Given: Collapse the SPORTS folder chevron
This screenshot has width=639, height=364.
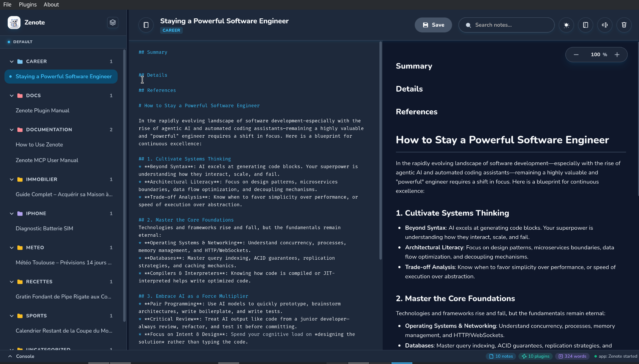Looking at the screenshot, I should (x=12, y=316).
